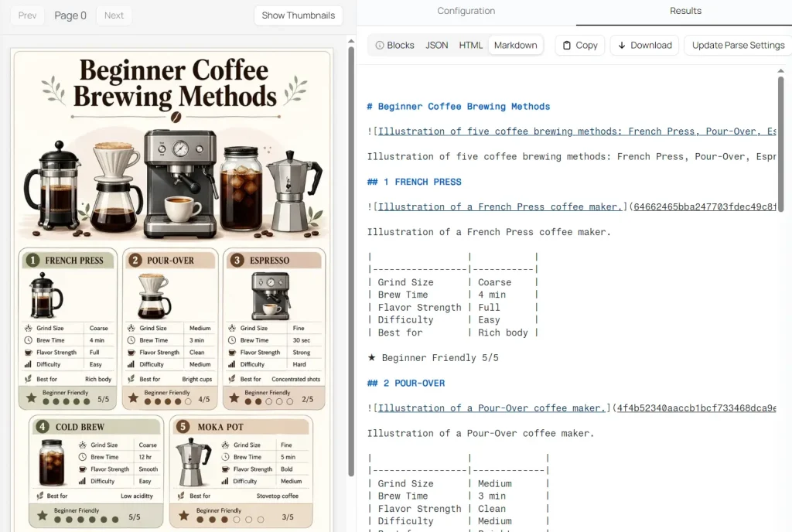This screenshot has width=792, height=532.
Task: Go to the previous page
Action: click(27, 15)
